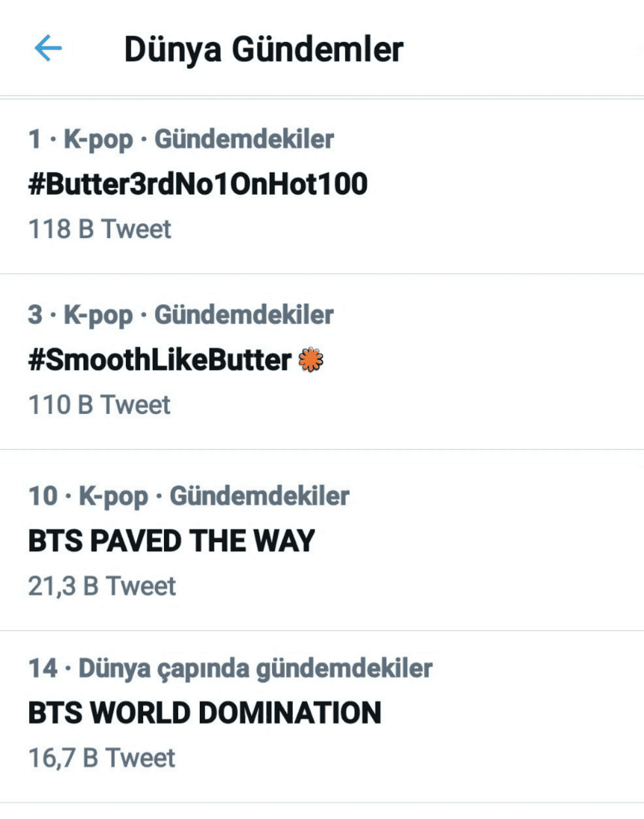Select the BTS PAVED THE WAY trend
The width and height of the screenshot is (644, 819).
tap(171, 541)
